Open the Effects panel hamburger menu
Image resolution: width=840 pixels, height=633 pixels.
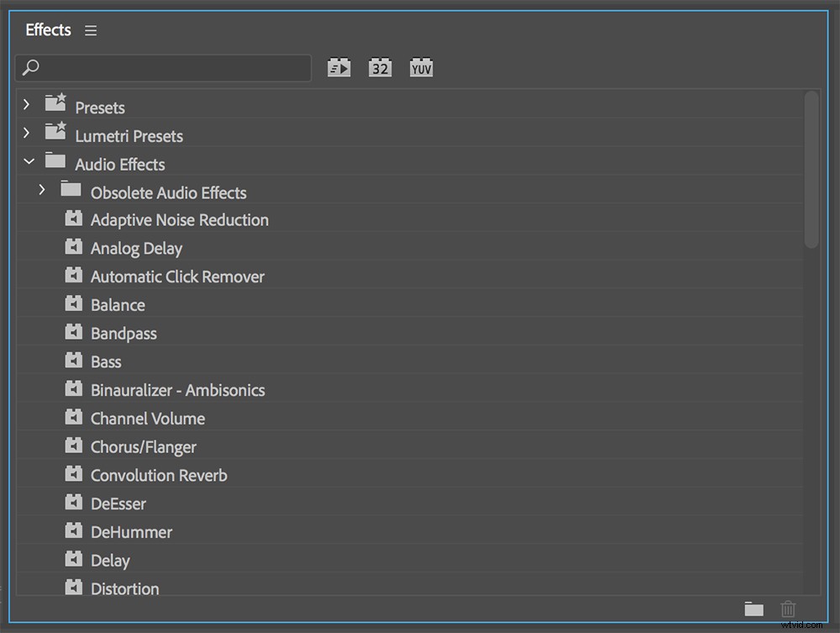click(x=91, y=31)
